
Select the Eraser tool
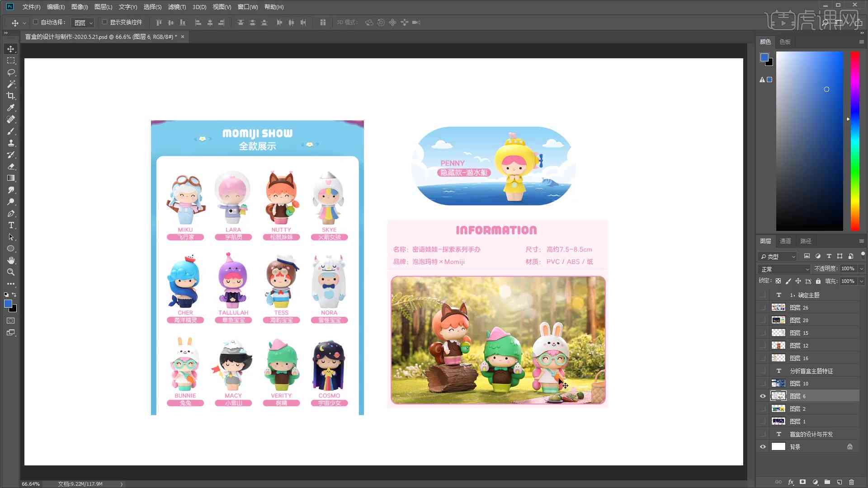(x=11, y=166)
